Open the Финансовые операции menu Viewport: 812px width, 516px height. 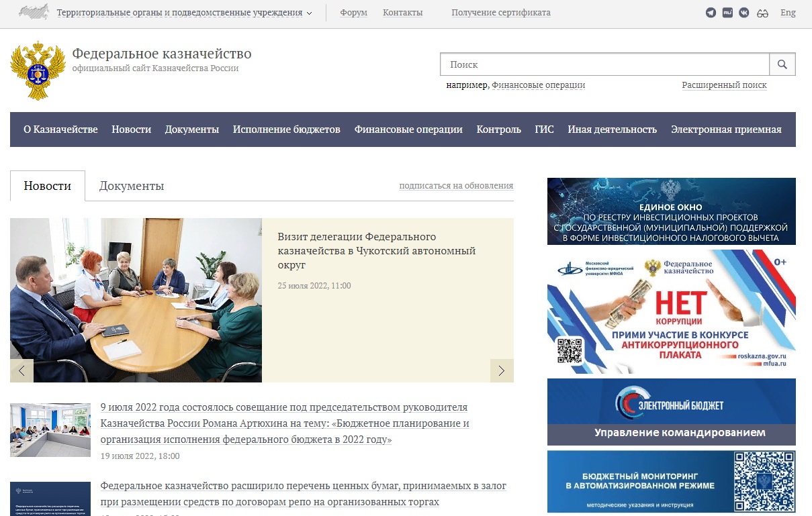click(408, 130)
